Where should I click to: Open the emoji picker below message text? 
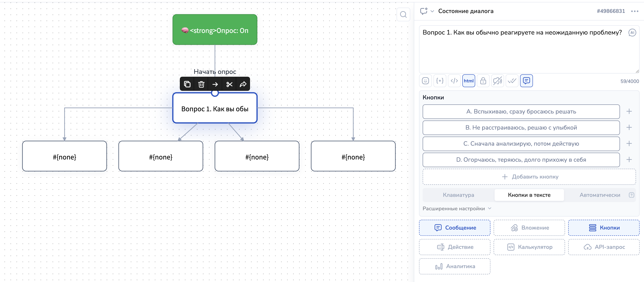pos(425,81)
